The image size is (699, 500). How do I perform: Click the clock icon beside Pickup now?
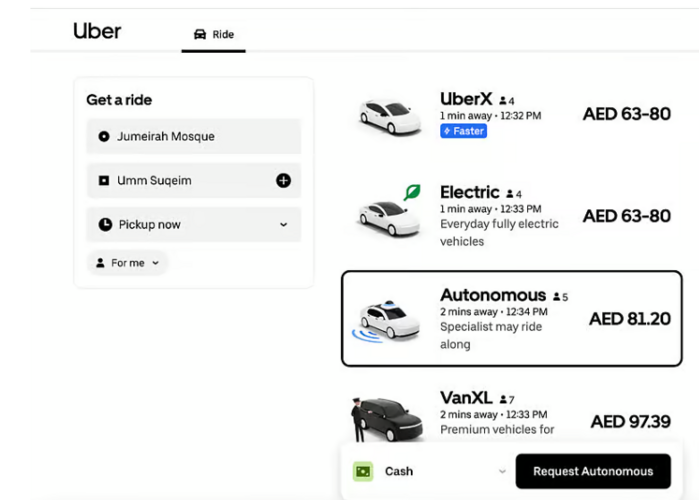point(105,225)
